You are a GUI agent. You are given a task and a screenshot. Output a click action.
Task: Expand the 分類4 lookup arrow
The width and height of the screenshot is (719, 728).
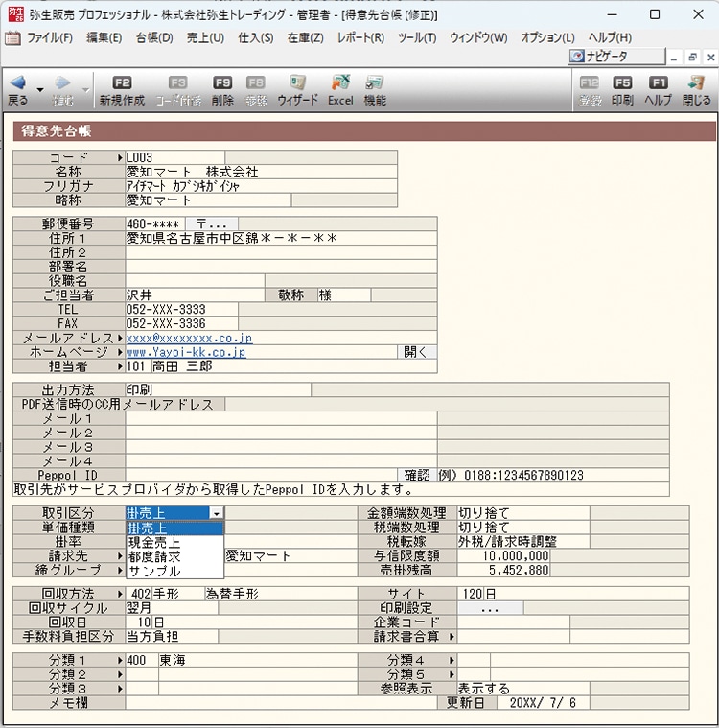[x=452, y=660]
